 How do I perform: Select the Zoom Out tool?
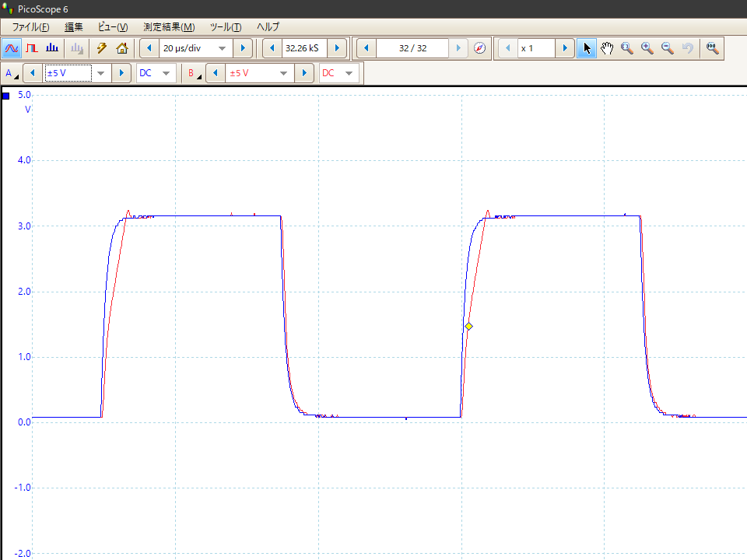pyautogui.click(x=668, y=48)
